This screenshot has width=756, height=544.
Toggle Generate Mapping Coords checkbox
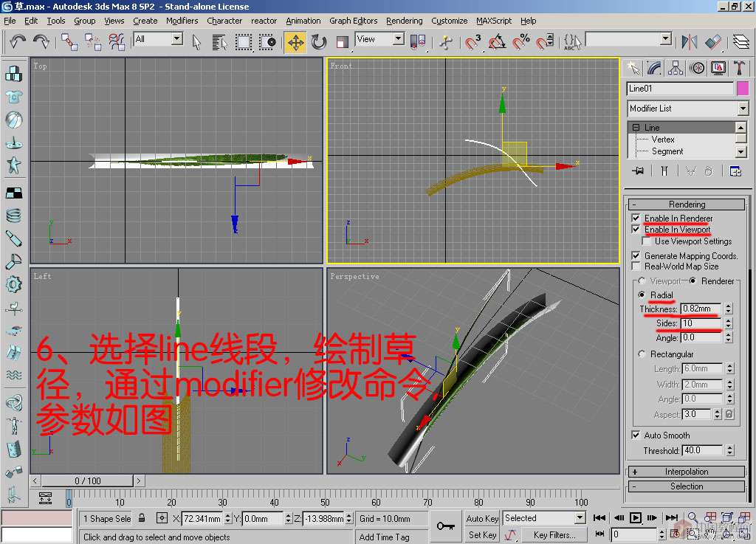[636, 255]
